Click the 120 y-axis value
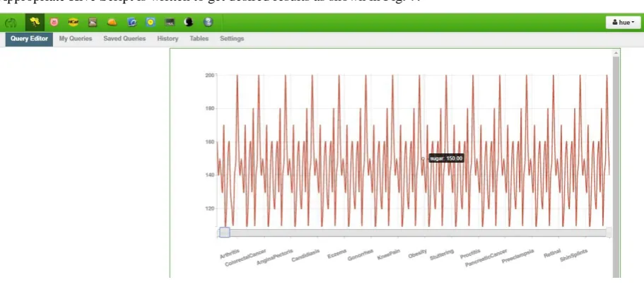The height and width of the screenshot is (287, 644). (x=209, y=208)
